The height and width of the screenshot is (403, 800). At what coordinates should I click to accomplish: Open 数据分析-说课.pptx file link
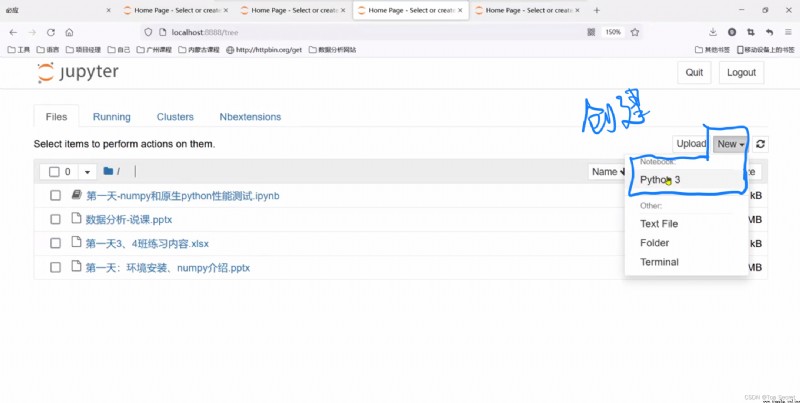coord(129,220)
